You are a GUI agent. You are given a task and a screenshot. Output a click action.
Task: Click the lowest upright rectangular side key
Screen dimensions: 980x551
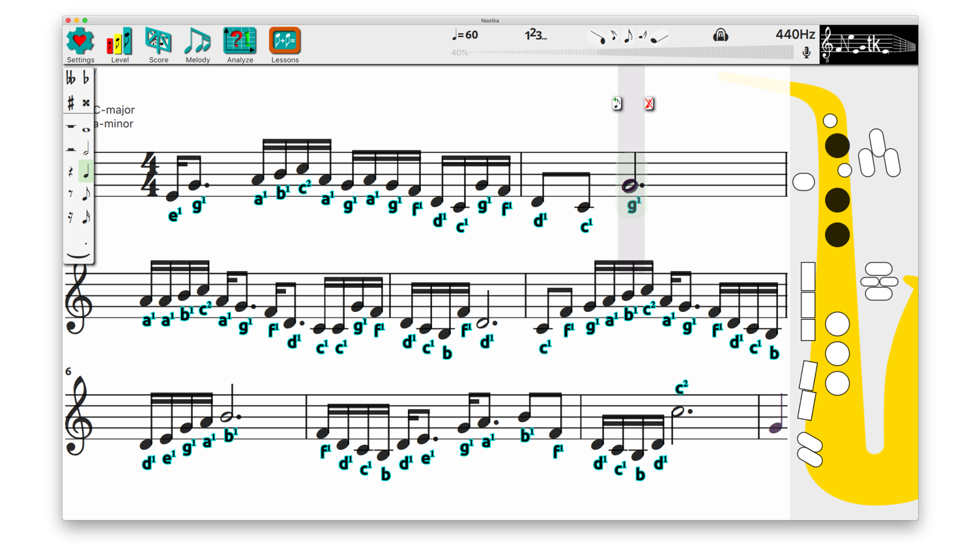(808, 330)
